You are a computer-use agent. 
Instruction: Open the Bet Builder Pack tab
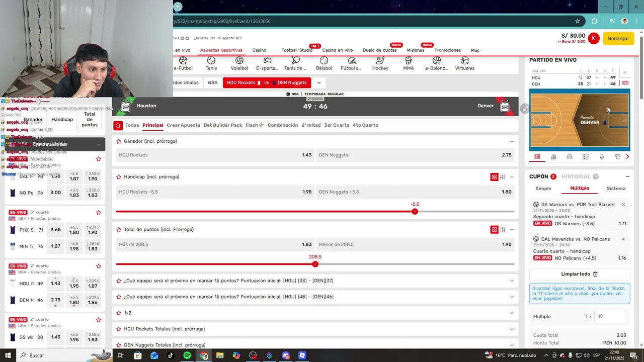pos(223,125)
